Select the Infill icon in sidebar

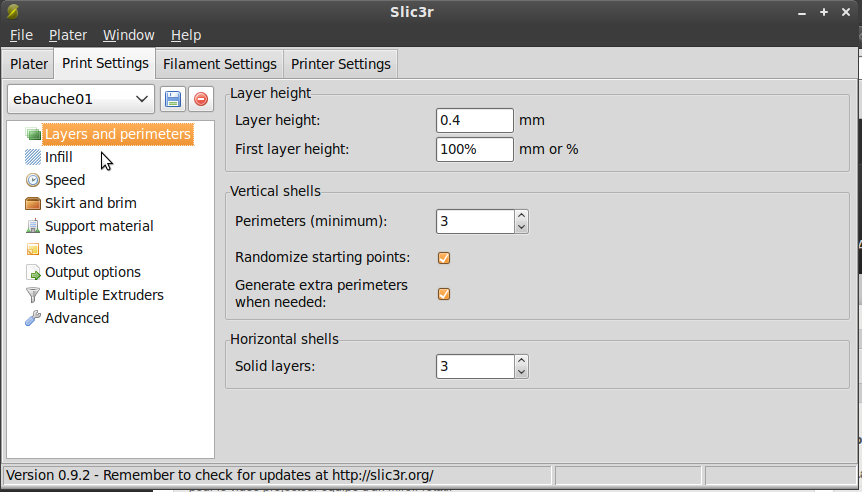(33, 157)
